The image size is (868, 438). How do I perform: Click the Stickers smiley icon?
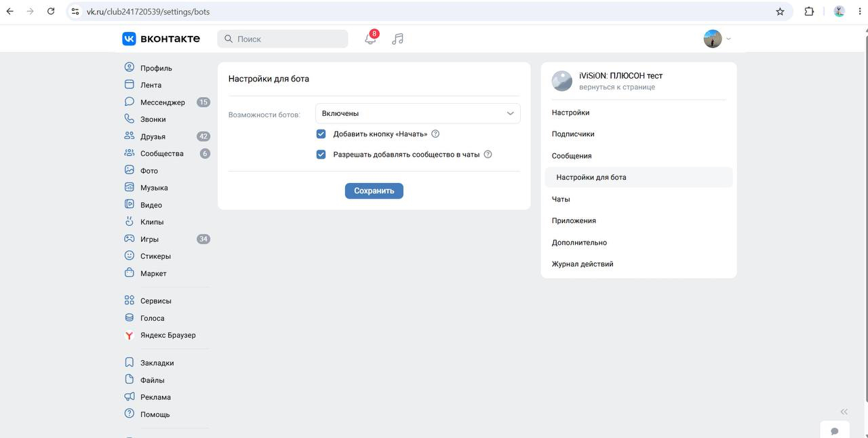130,256
